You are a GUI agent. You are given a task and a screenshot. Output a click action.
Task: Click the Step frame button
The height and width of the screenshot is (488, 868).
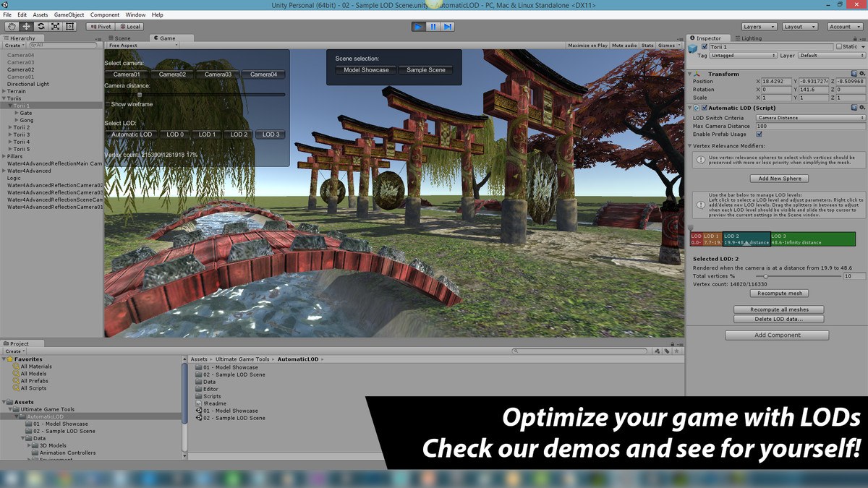click(448, 27)
